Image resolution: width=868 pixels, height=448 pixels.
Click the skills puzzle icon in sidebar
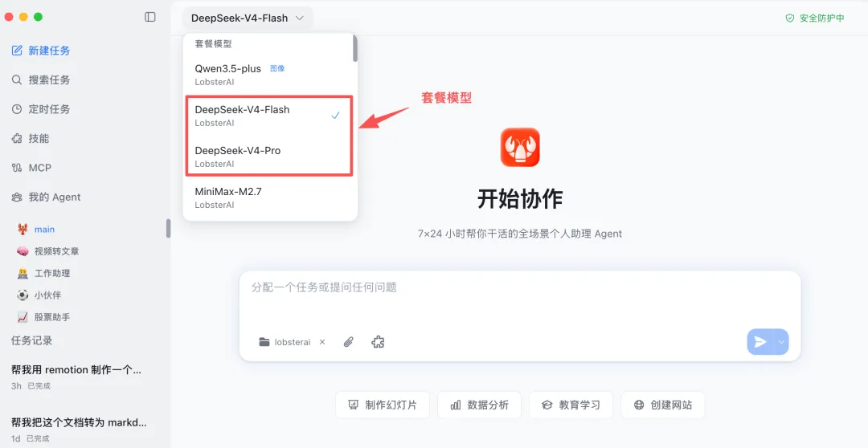pyautogui.click(x=17, y=139)
